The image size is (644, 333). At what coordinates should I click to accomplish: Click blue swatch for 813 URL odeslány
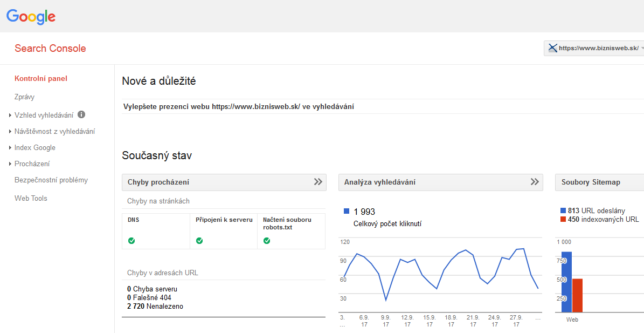(563, 211)
